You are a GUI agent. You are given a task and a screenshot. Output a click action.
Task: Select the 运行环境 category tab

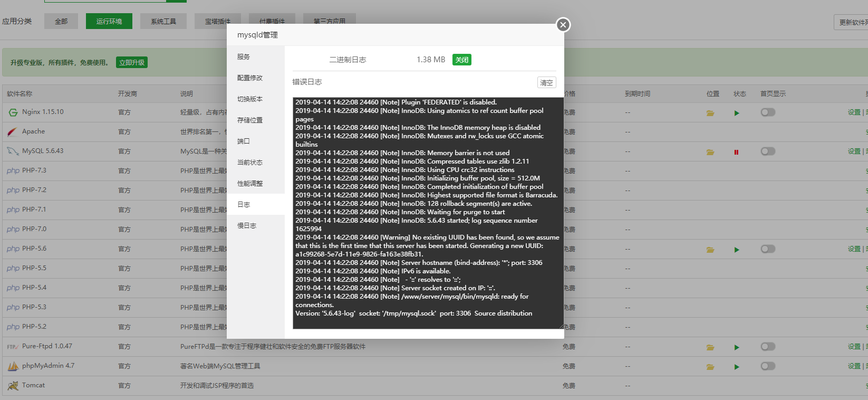click(x=109, y=22)
